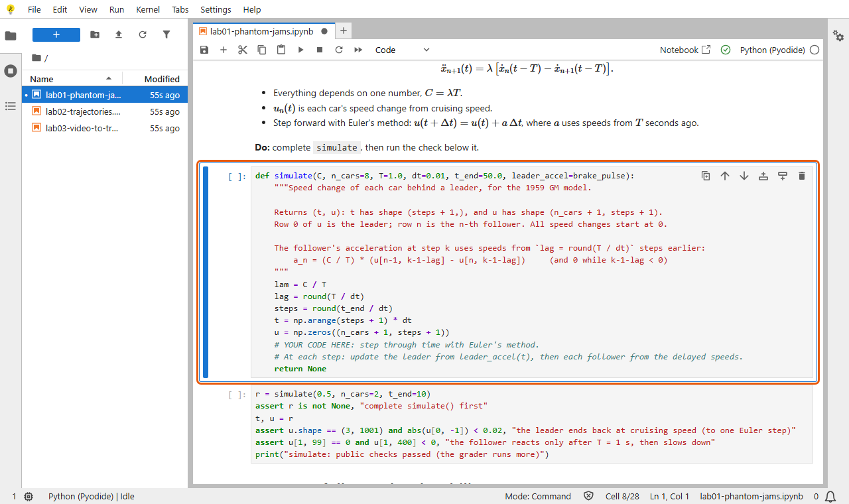This screenshot has height=504, width=849.
Task: Open the Settings menu
Action: [x=216, y=10]
